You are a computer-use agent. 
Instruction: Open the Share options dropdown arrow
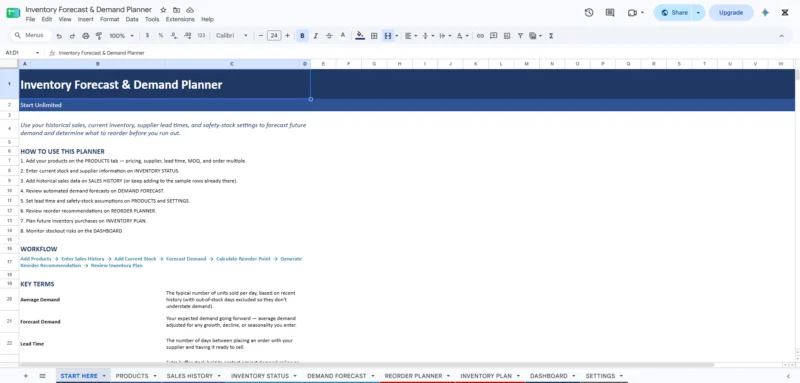pos(698,13)
